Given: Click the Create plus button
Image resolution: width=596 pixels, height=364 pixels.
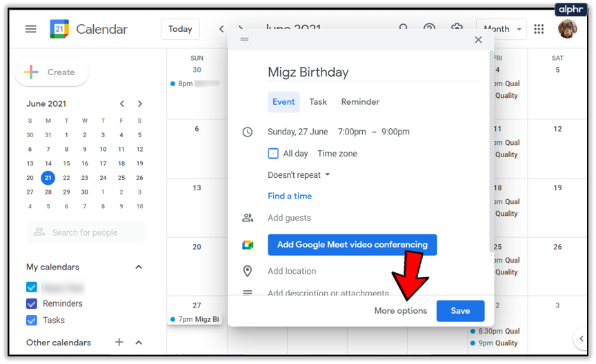Looking at the screenshot, I should [x=51, y=72].
